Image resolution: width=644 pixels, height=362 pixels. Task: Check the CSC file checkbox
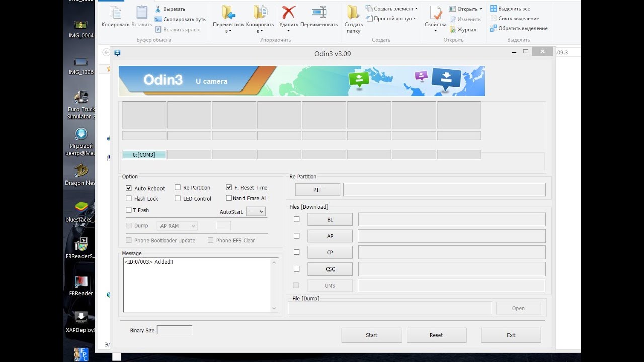[x=296, y=269]
